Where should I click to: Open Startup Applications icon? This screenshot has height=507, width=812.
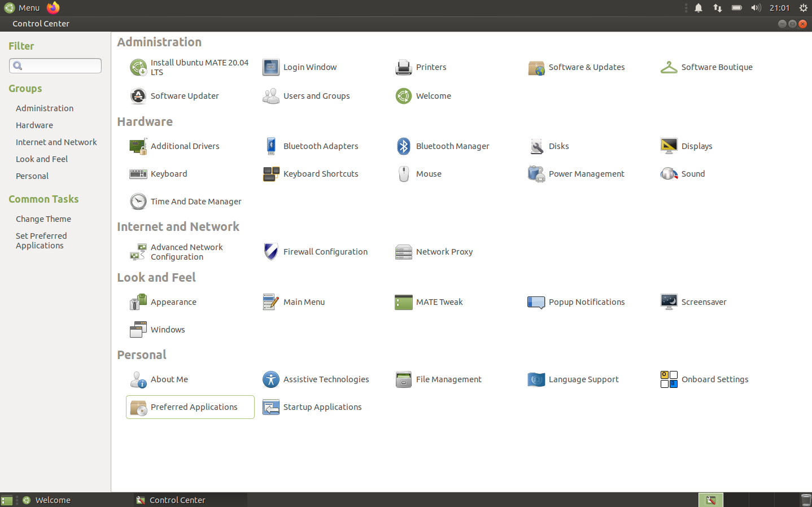click(x=271, y=407)
